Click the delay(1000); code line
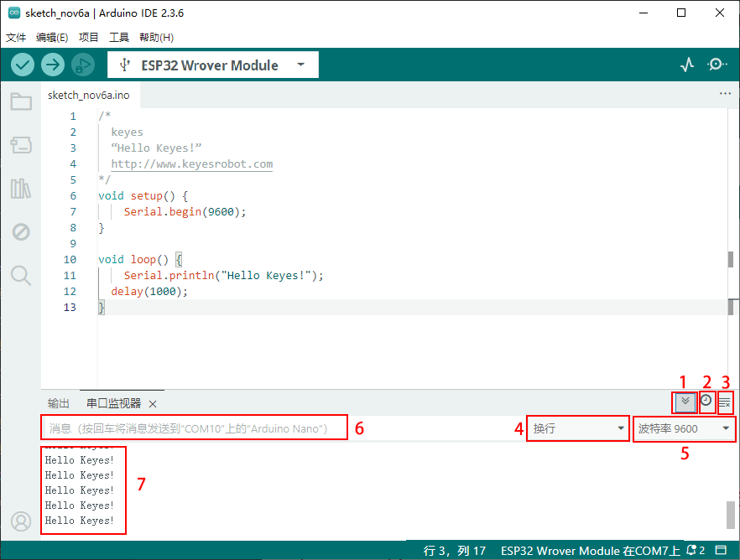 (x=149, y=291)
